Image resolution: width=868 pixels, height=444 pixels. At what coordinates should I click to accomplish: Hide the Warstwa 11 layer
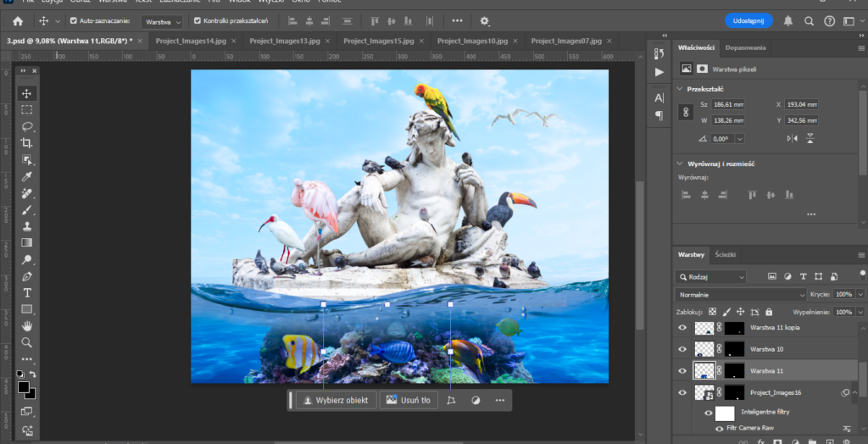coord(682,370)
